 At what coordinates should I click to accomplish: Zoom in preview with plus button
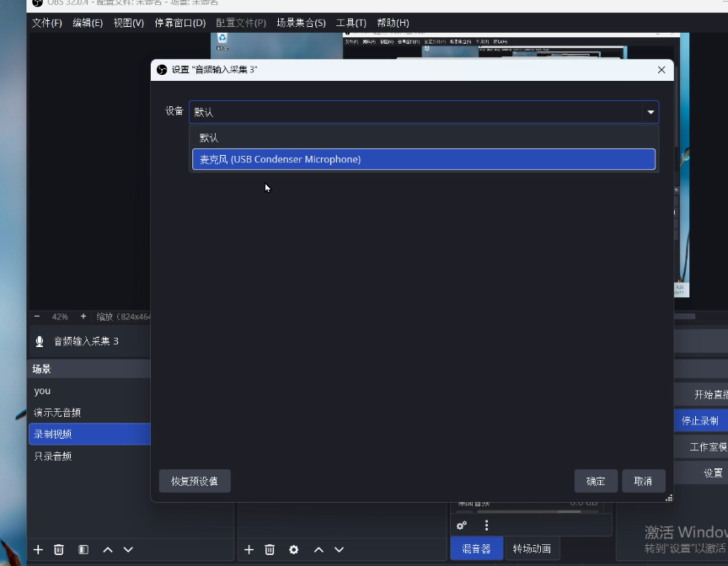click(83, 317)
